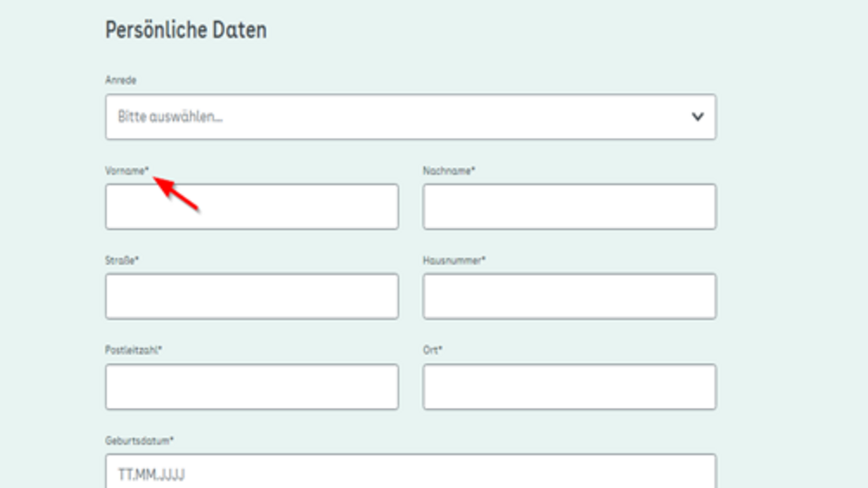Click the Ort* label
The height and width of the screenshot is (488, 868).
pyautogui.click(x=432, y=350)
